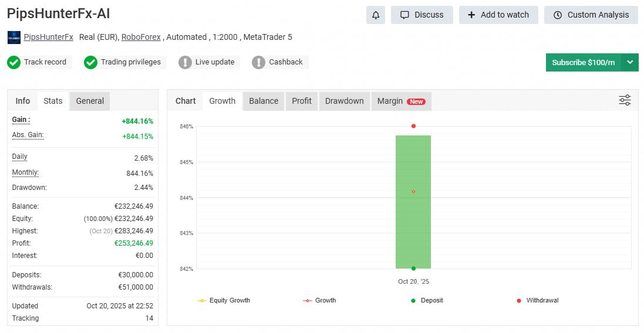The width and height of the screenshot is (644, 333).
Task: Open Custom Analysis
Action: 591,15
